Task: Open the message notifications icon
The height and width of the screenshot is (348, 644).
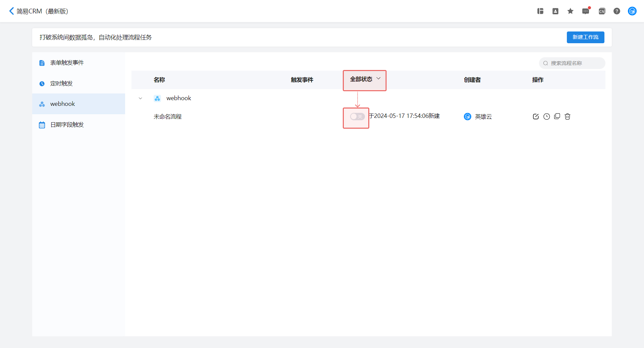Action: [x=586, y=11]
